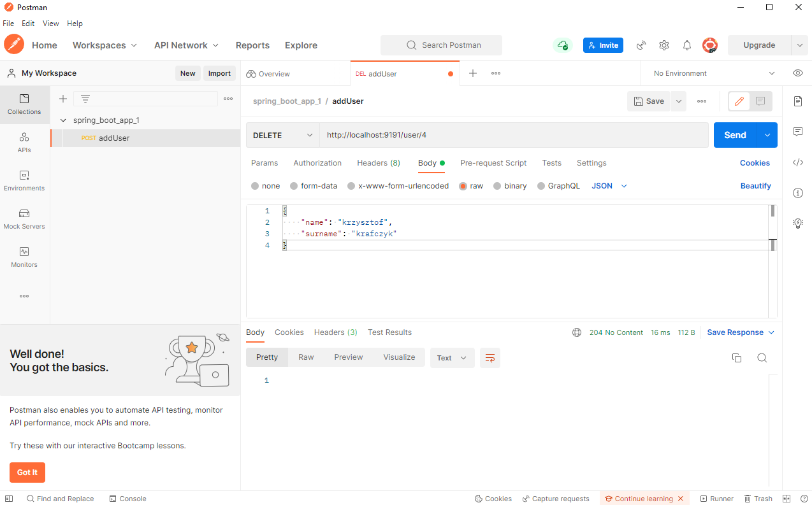Open the documentation panel
Image resolution: width=812 pixels, height=505 pixels.
click(x=798, y=101)
